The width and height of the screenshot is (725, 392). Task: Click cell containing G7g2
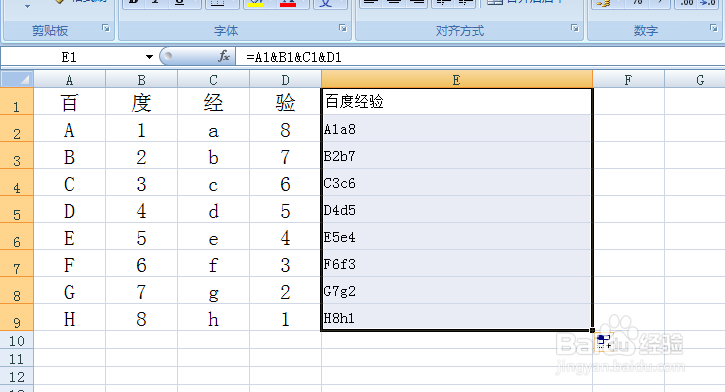click(x=457, y=290)
